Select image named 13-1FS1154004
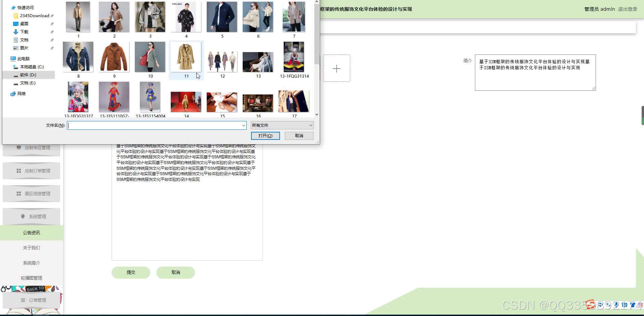Screen dimensions: 644x316 click(150, 97)
